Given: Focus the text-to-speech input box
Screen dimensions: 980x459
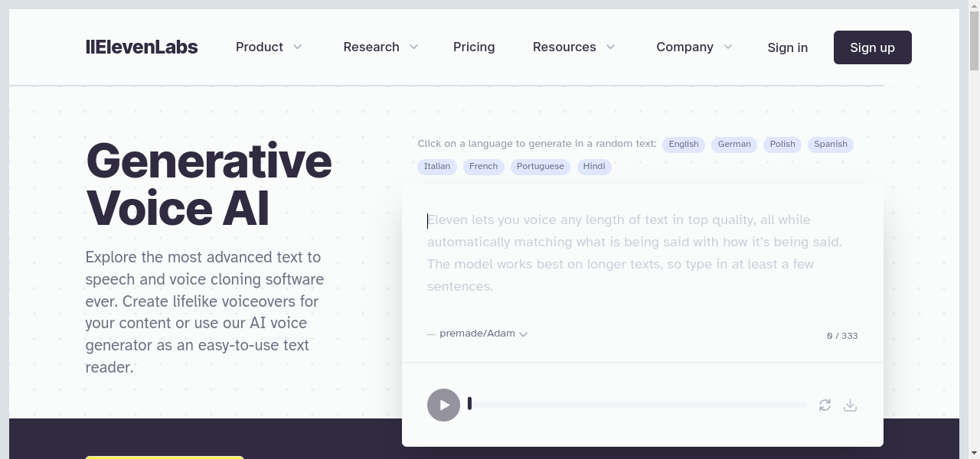Looking at the screenshot, I should point(642,253).
